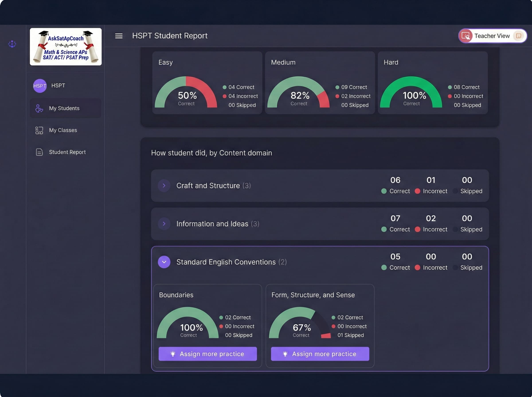532x397 pixels.
Task: Click the My Students people icon
Action: coord(39,108)
